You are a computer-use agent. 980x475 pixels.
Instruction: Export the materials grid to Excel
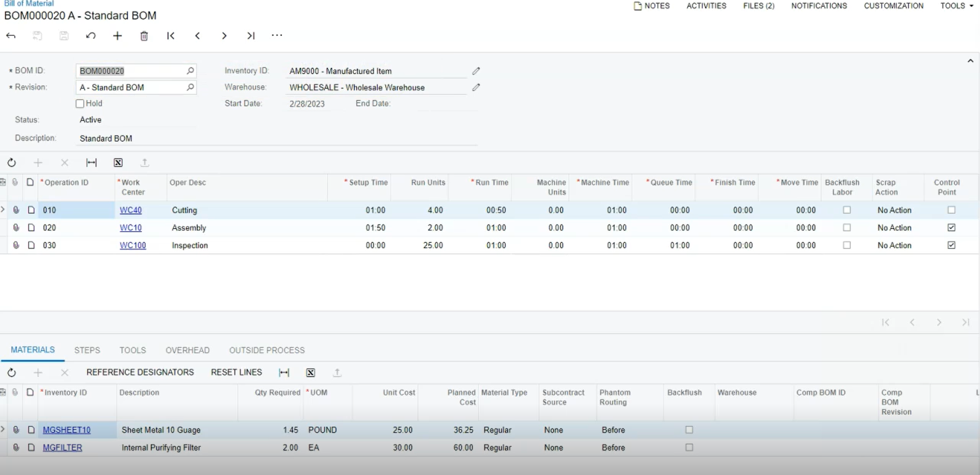(x=311, y=373)
